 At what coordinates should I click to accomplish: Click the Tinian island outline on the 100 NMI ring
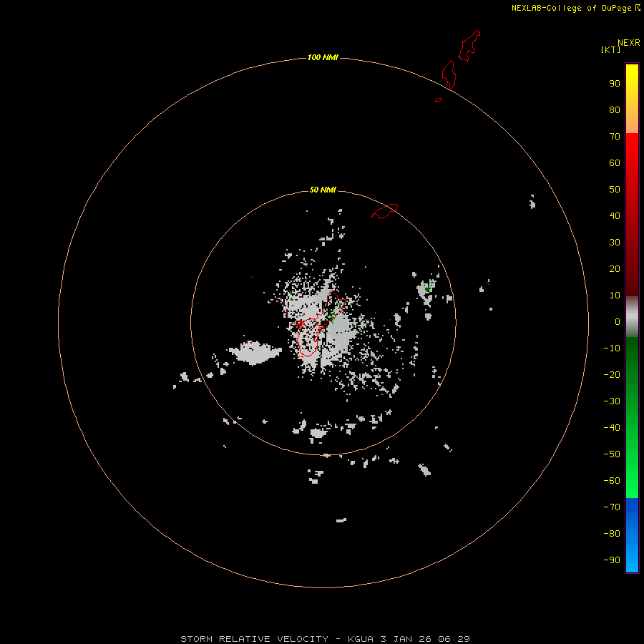pyautogui.click(x=449, y=74)
